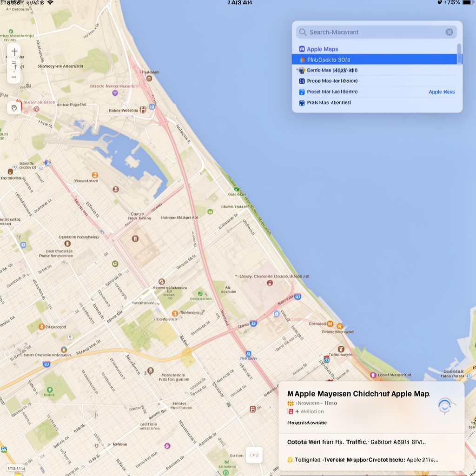Click the orange grid icon beside Nrowıem

click(x=291, y=403)
